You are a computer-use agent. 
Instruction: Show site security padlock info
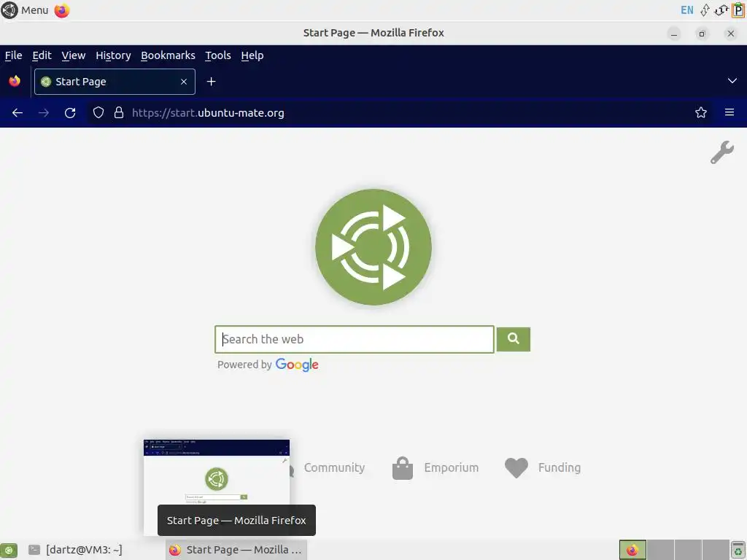coord(119,113)
